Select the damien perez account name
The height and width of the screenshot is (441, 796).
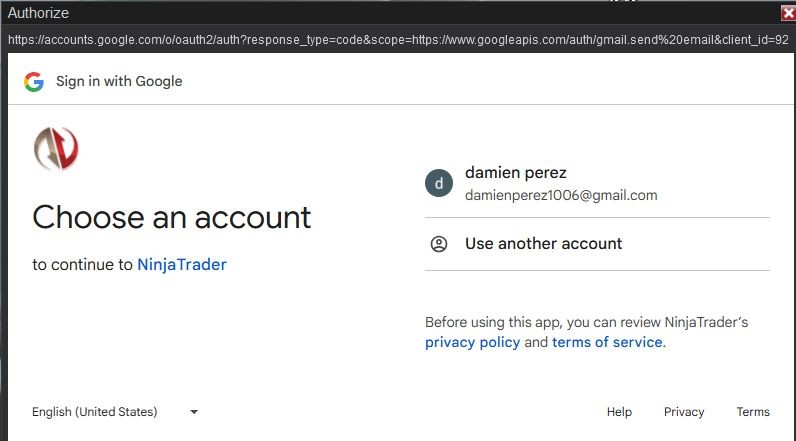point(516,173)
